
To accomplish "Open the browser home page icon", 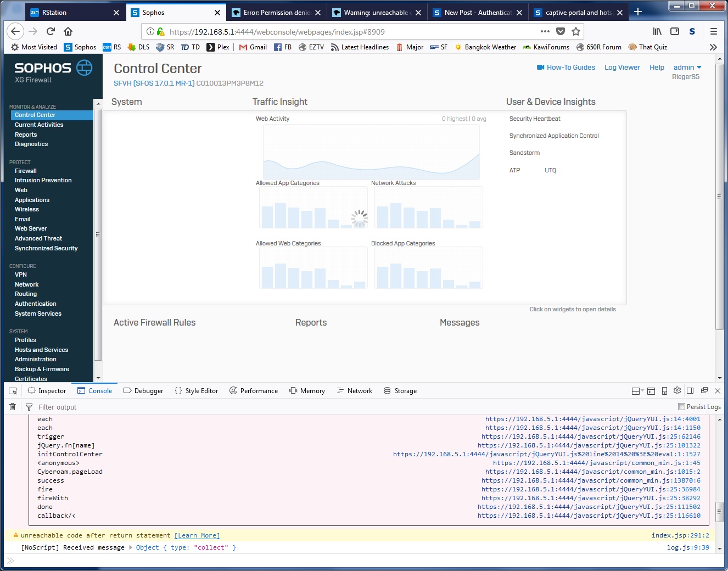I will 68,31.
